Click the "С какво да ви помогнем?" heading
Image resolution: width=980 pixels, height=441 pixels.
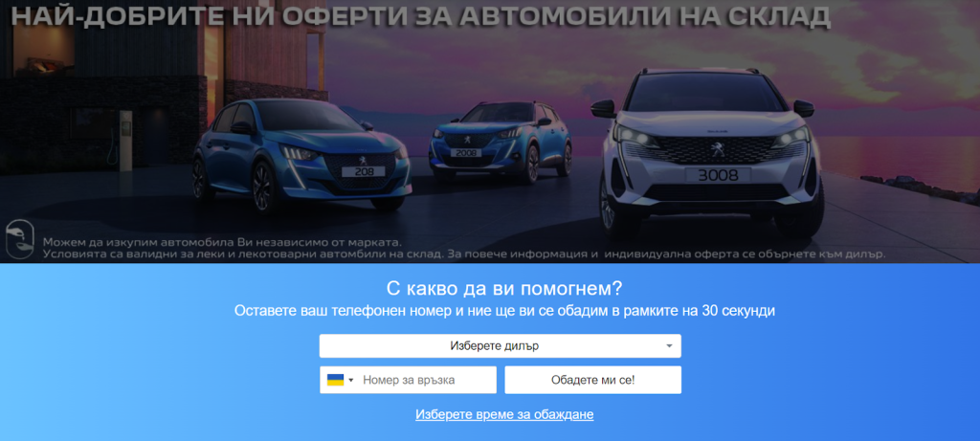pyautogui.click(x=504, y=289)
